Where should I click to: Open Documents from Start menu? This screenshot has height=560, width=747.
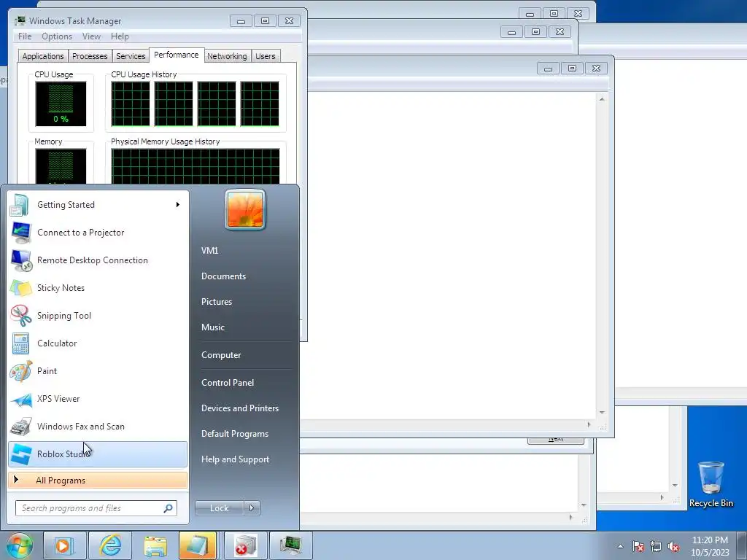(223, 276)
